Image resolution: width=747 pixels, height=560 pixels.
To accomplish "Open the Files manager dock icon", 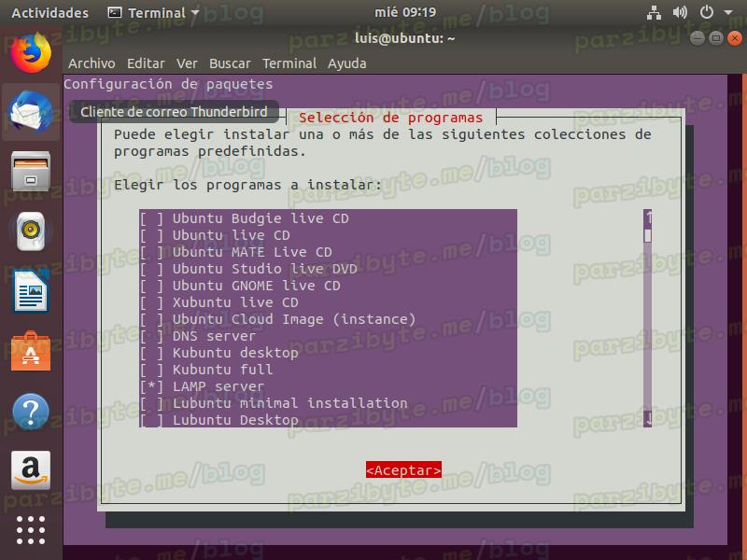I will tap(31, 173).
